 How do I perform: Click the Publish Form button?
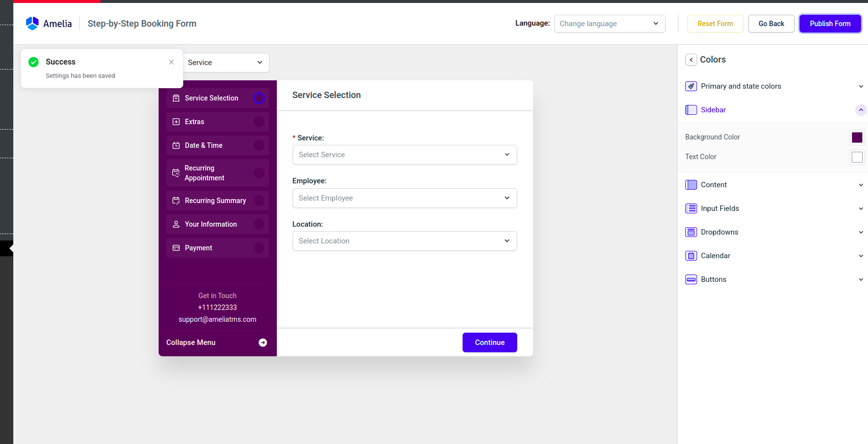830,24
